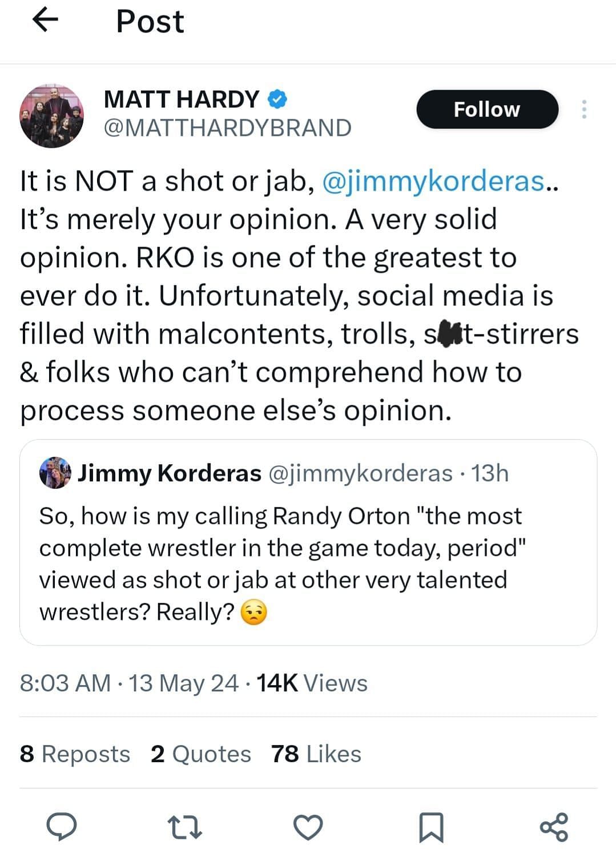View the 78 Likes list
Viewport: 616px width, 862px height.
(x=316, y=754)
